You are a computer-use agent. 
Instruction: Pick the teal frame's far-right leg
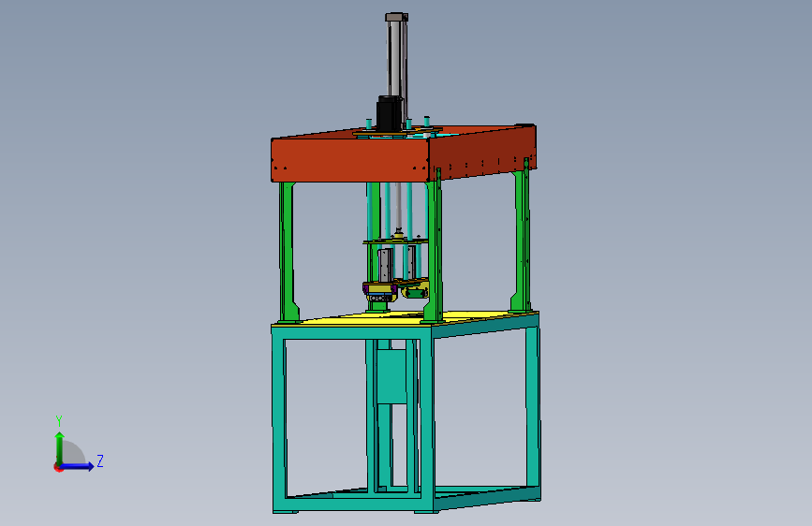pyautogui.click(x=533, y=407)
